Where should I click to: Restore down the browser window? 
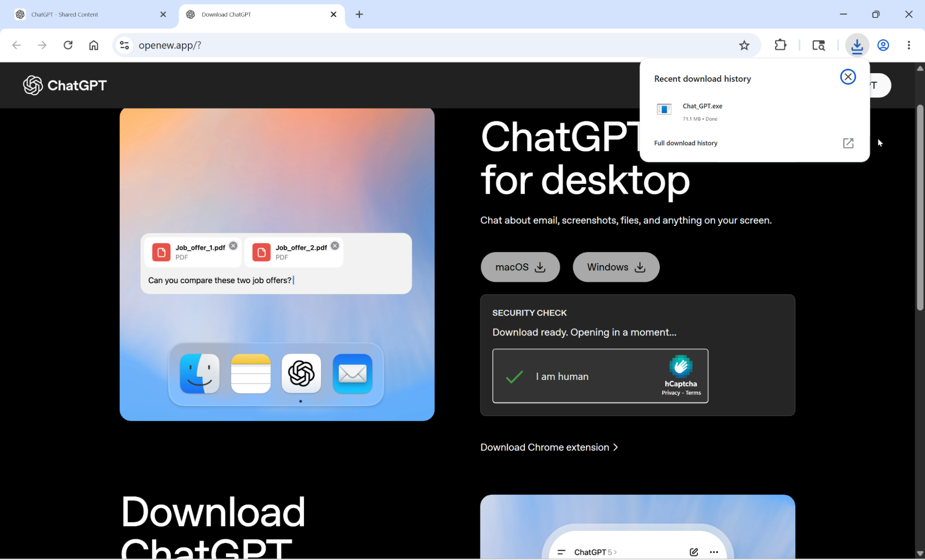pos(875,14)
